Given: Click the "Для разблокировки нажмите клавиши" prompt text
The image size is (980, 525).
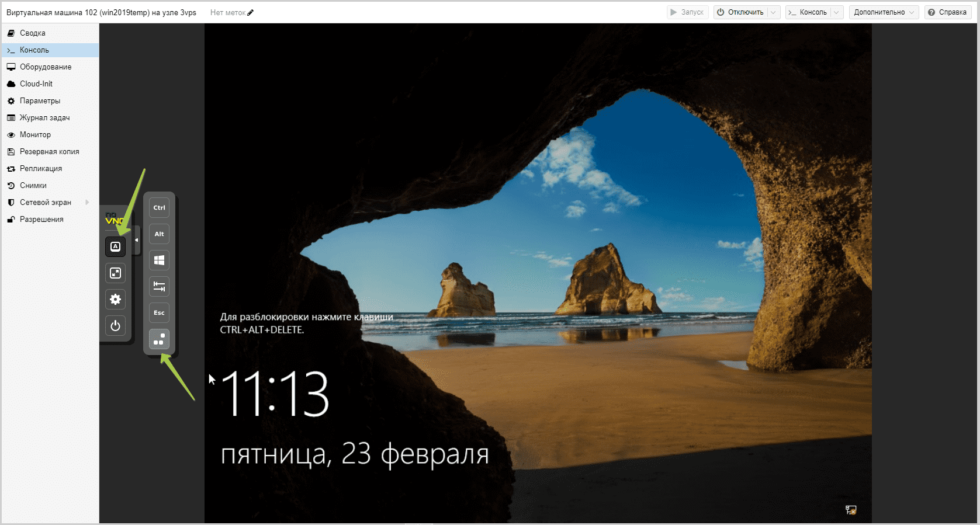Looking at the screenshot, I should (x=306, y=317).
